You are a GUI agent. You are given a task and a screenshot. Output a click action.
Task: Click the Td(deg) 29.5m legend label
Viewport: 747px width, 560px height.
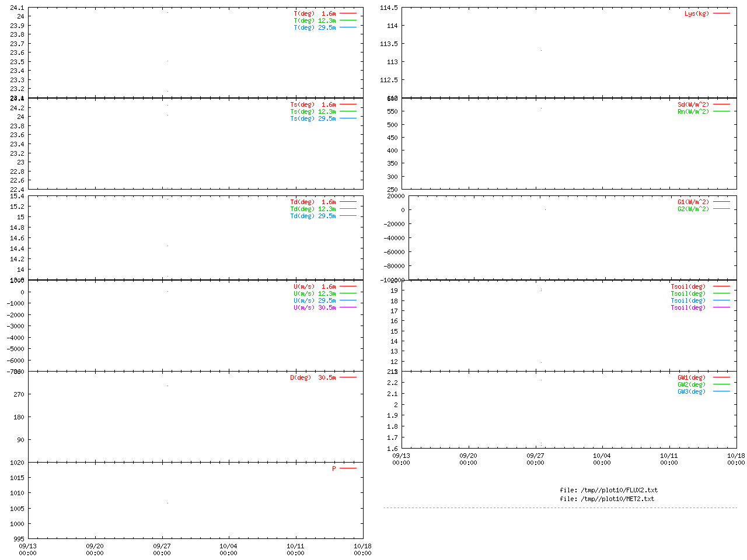(313, 216)
